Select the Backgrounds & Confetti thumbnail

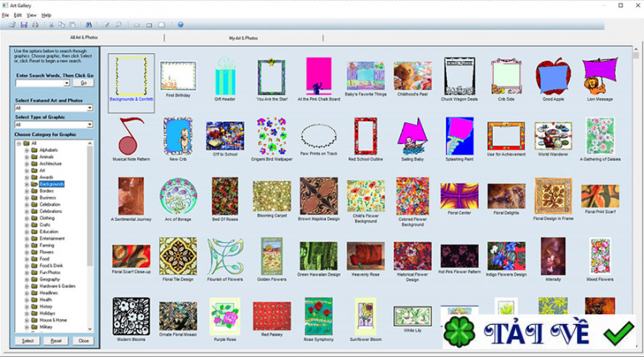click(131, 83)
